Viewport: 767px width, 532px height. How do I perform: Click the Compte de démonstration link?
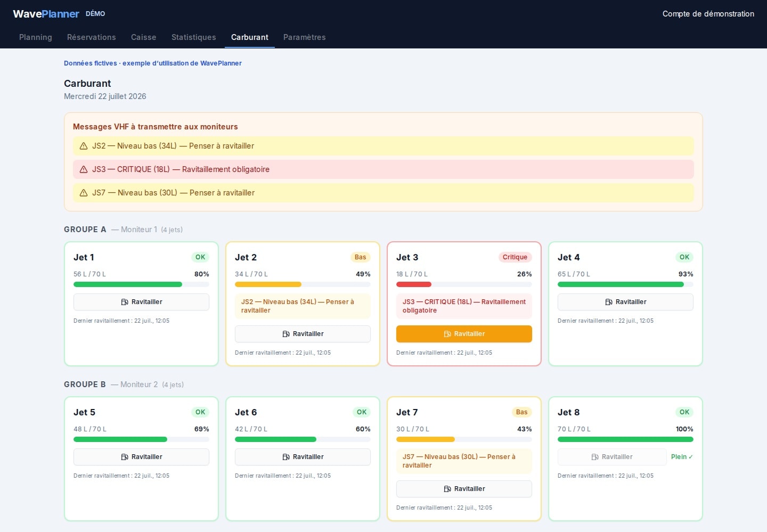708,14
